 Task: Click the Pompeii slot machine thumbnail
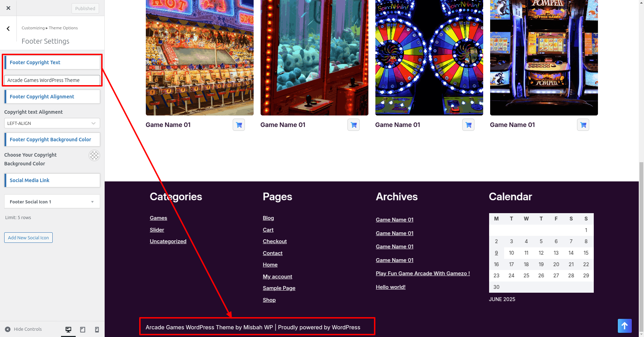click(544, 58)
